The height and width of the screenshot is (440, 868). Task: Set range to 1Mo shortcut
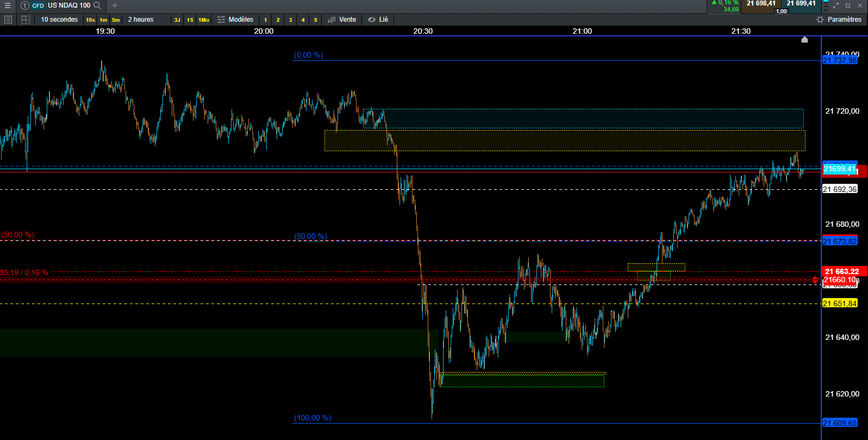click(x=204, y=20)
